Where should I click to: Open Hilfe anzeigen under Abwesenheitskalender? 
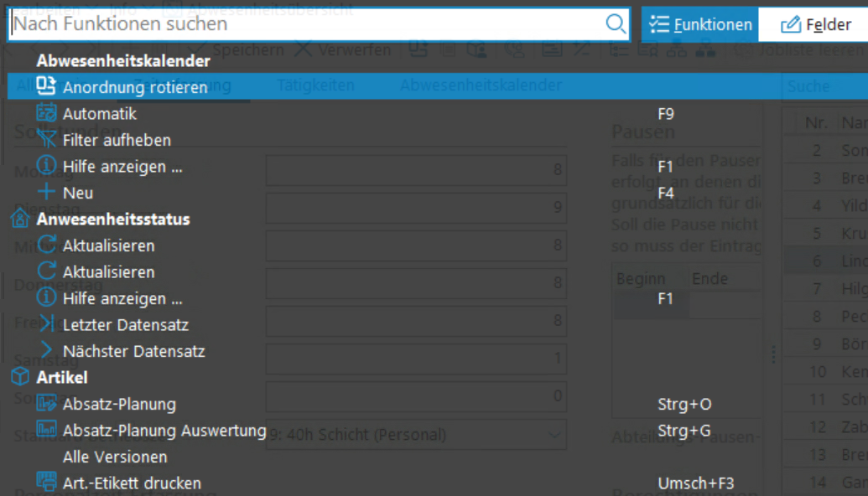coord(122,167)
